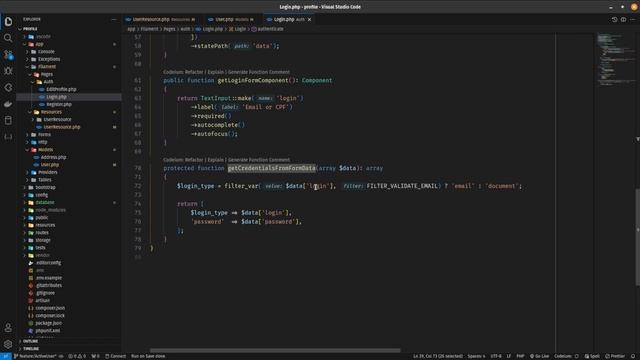The width and height of the screenshot is (640, 360).
Task: Click the Prettier status bar item
Action: [615, 356]
